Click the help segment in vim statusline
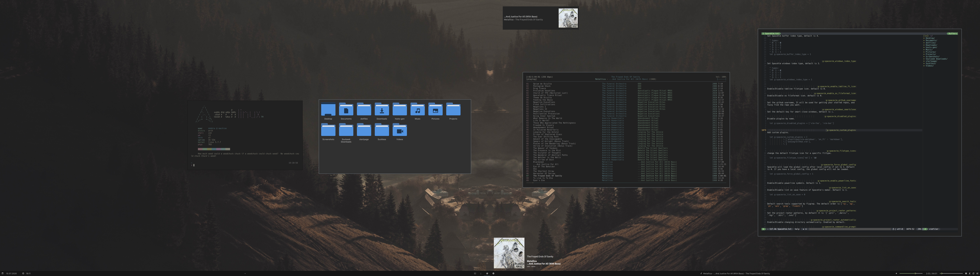The width and height of the screenshot is (980, 276). point(797,229)
